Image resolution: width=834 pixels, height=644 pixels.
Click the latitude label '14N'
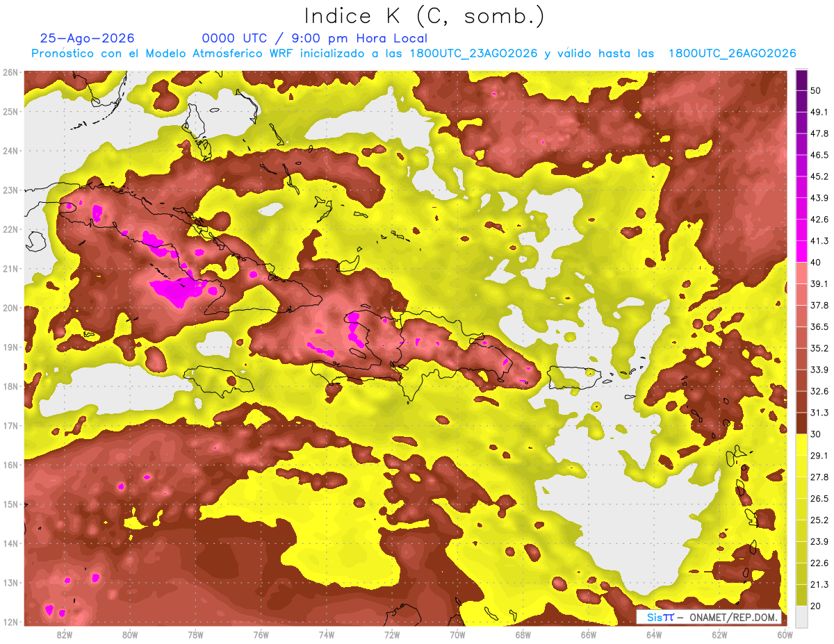(x=10, y=543)
